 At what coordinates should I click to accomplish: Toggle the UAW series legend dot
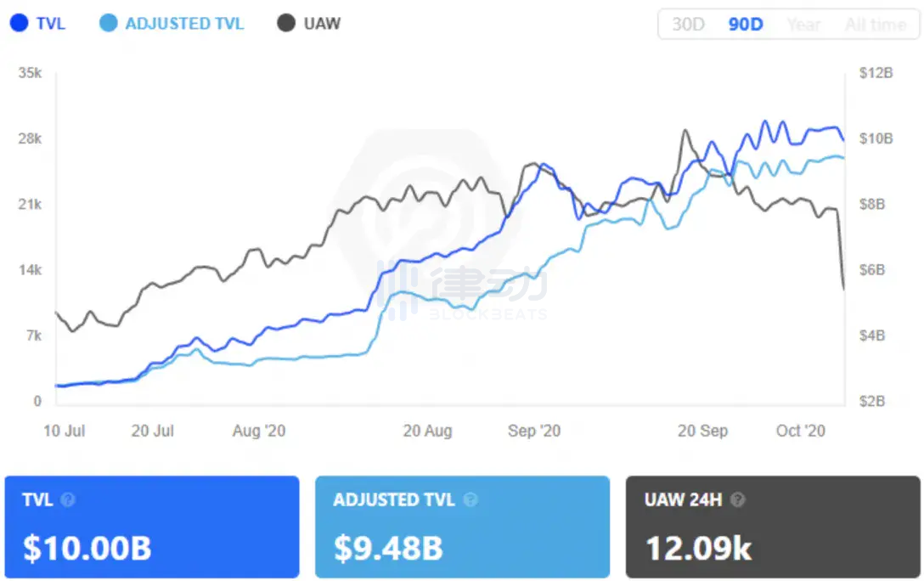point(287,23)
